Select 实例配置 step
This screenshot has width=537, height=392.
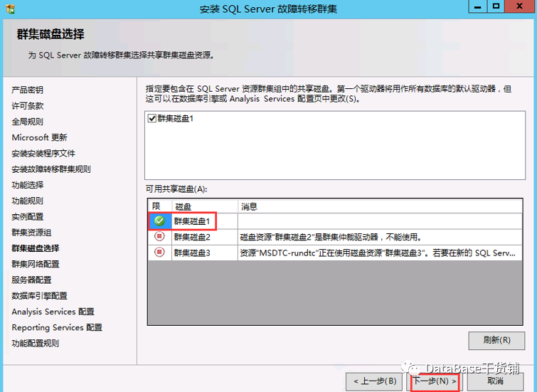click(28, 216)
